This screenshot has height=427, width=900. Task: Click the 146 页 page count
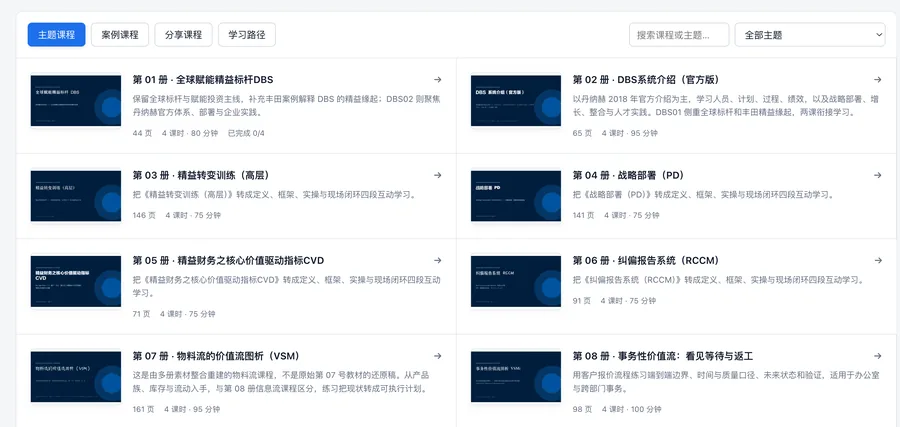pyautogui.click(x=143, y=215)
